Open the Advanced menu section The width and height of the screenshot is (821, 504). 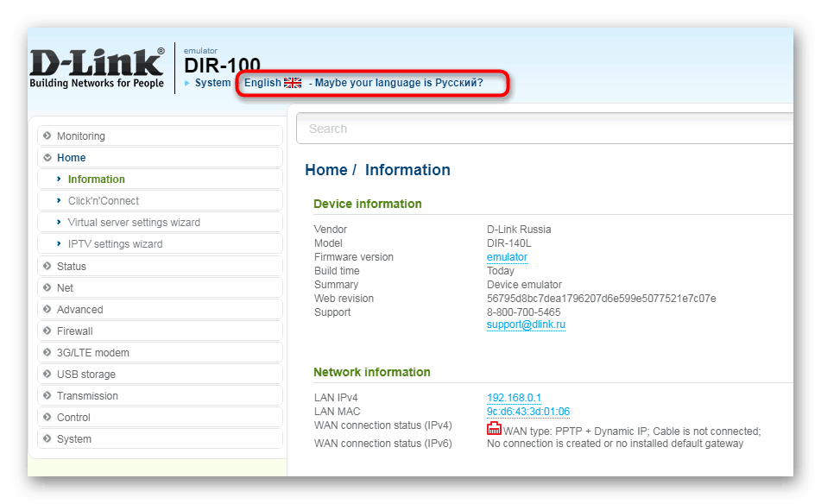[x=161, y=309]
